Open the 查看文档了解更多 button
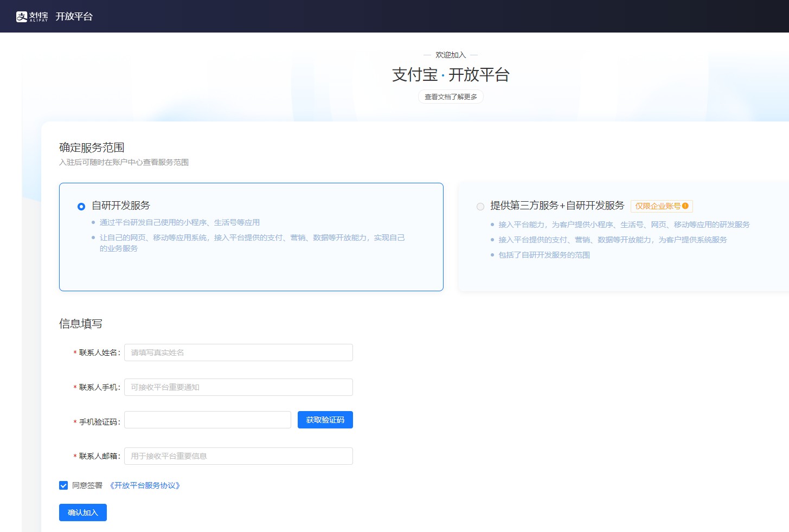The width and height of the screenshot is (789, 532). tap(451, 97)
